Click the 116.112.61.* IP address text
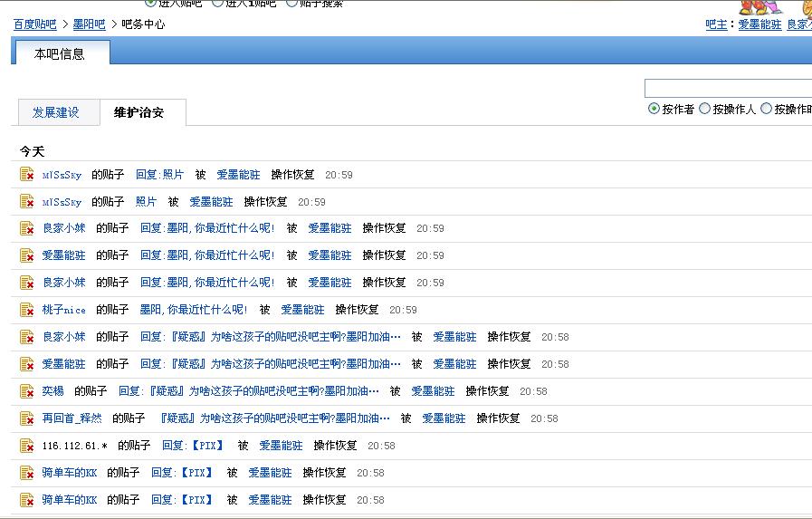 (x=74, y=446)
